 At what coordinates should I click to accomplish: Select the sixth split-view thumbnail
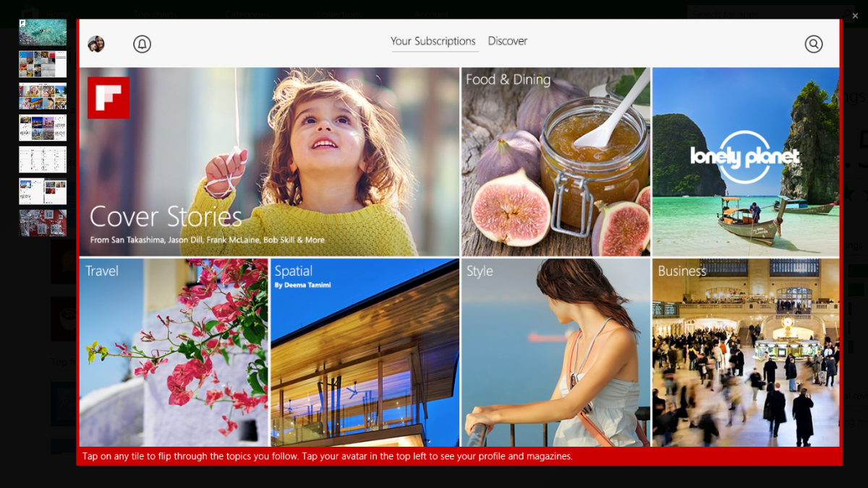point(43,191)
